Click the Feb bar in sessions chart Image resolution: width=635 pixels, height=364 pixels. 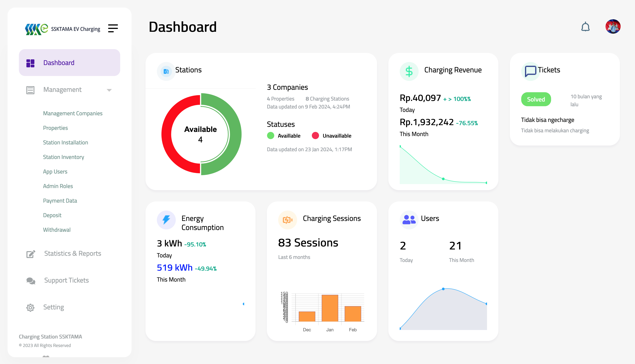coord(353,314)
